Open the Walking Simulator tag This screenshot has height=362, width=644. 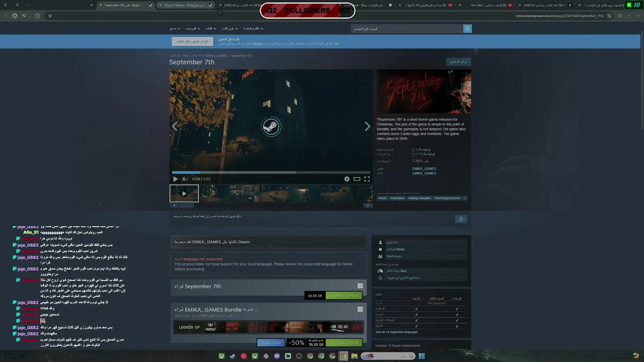tap(419, 198)
